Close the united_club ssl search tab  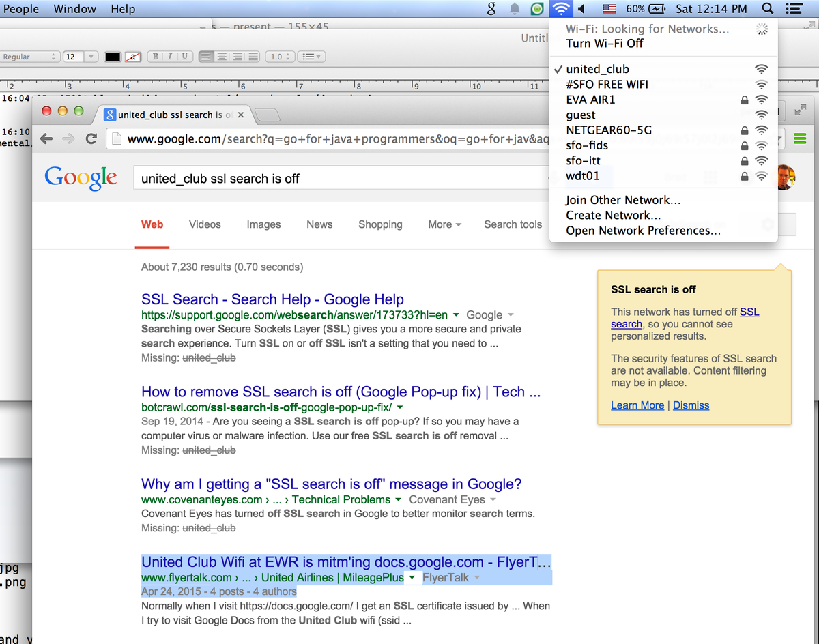click(x=240, y=115)
